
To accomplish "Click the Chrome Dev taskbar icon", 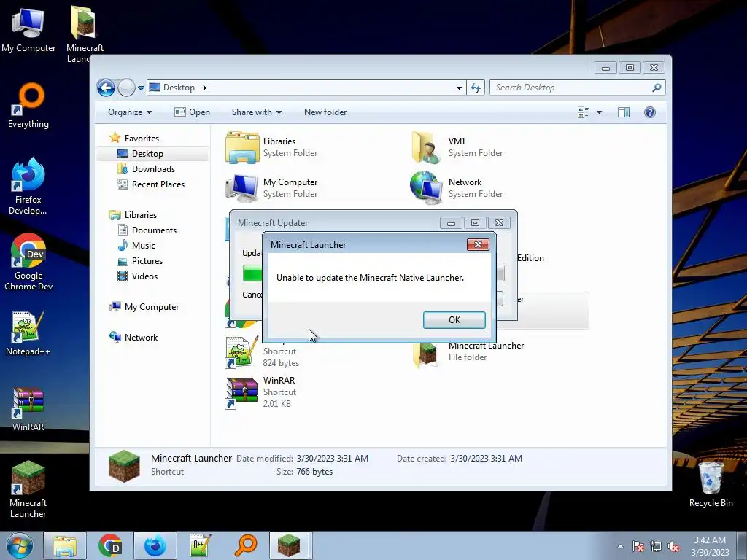I will point(110,545).
